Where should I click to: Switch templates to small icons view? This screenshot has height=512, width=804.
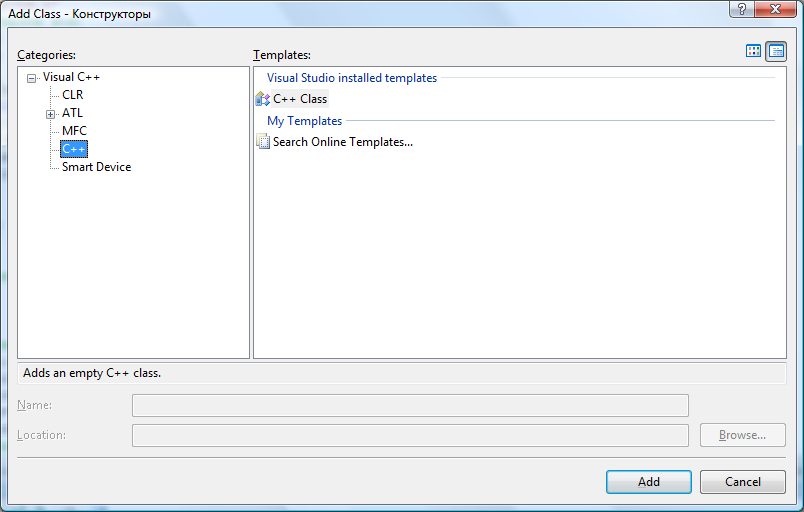tap(776, 51)
